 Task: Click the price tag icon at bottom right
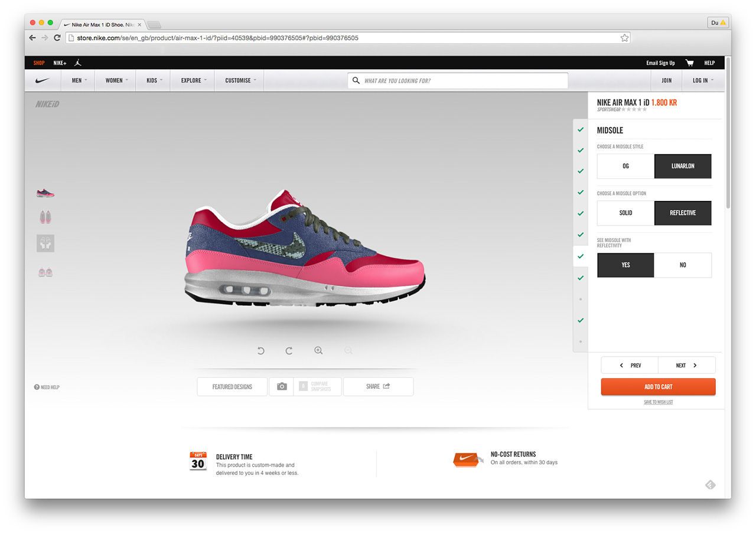coord(711,485)
